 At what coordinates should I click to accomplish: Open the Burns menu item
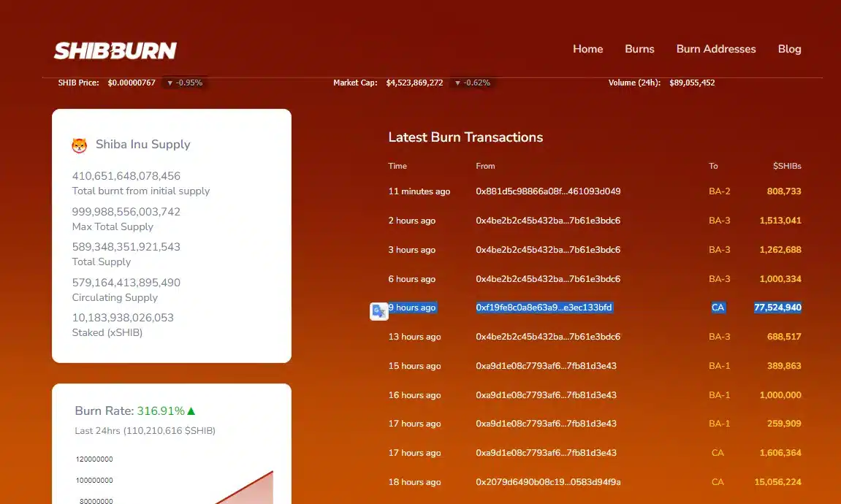coord(639,49)
